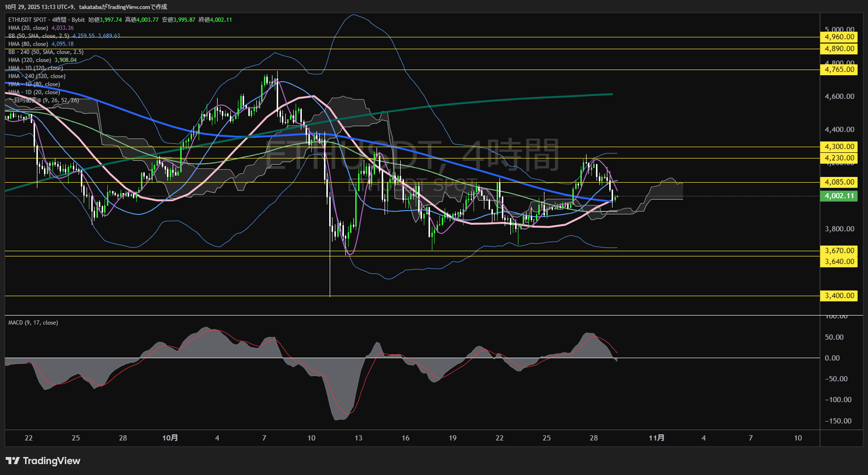Click the HMA (80, close) indicator legend
This screenshot has width=868, height=475.
pyautogui.click(x=28, y=44)
